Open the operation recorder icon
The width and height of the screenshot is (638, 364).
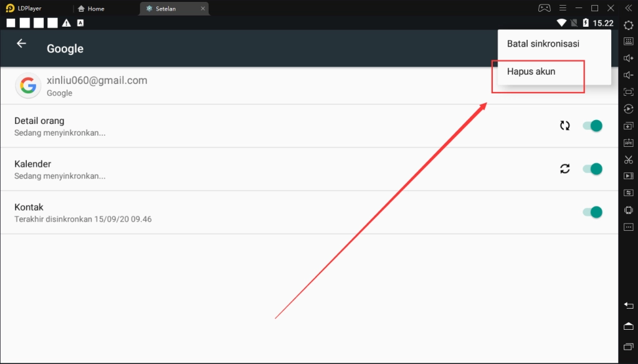point(628,109)
